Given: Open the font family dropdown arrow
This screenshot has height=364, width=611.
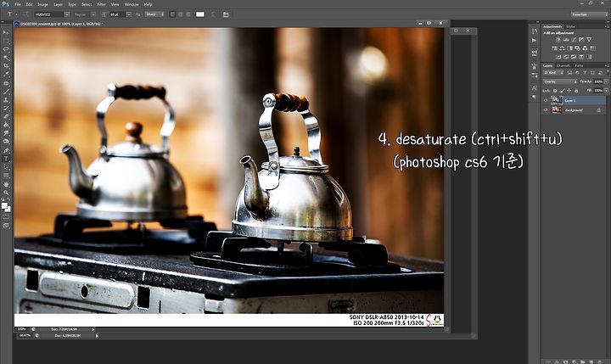Looking at the screenshot, I should (x=67, y=14).
